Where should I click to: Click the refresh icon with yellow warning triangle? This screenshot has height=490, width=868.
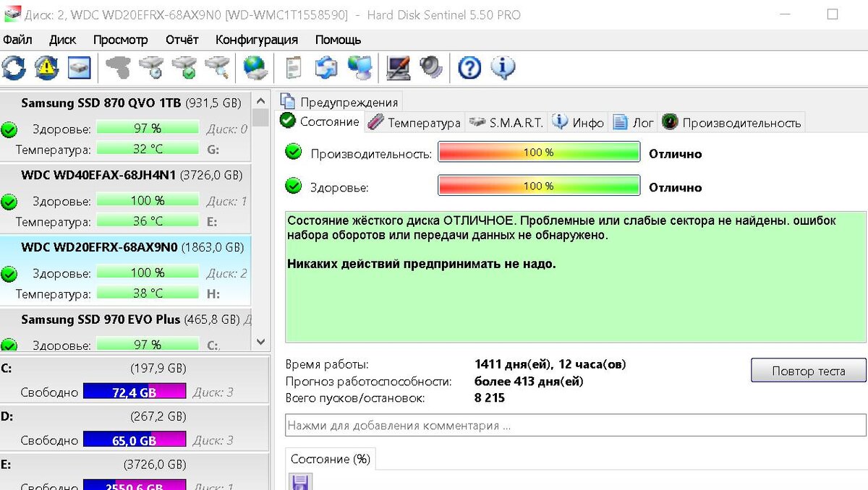46,68
